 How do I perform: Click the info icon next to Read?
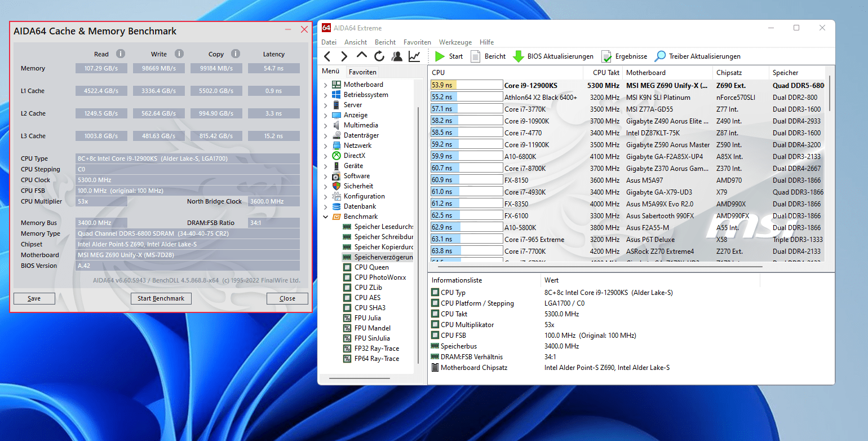120,54
